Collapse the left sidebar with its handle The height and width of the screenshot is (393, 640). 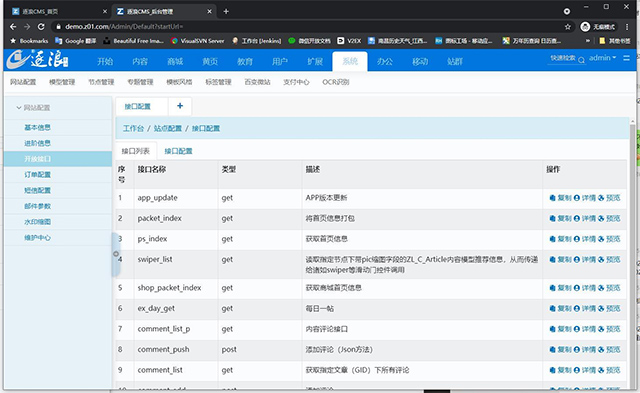tap(116, 254)
